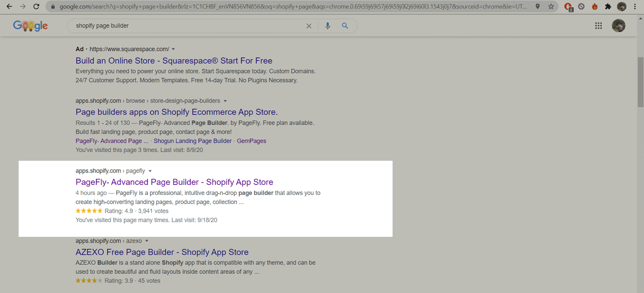Open the Chrome extensions puzzle icon
Screen dimensions: 644x293
click(x=608, y=7)
